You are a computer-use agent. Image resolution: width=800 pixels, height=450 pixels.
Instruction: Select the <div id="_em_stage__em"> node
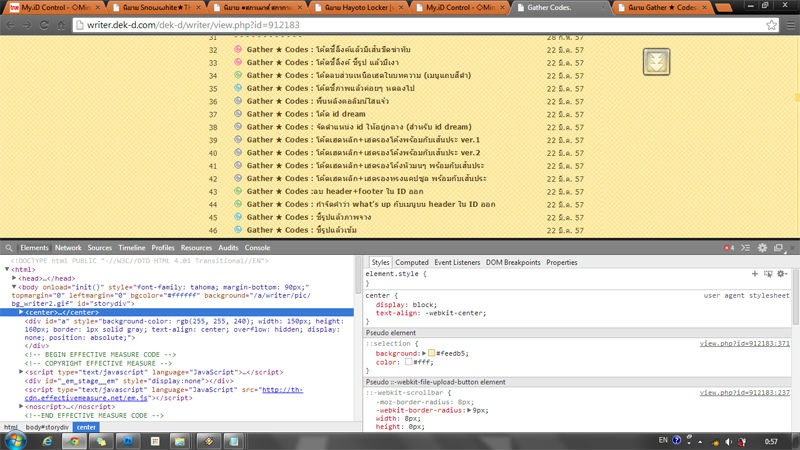pyautogui.click(x=129, y=381)
